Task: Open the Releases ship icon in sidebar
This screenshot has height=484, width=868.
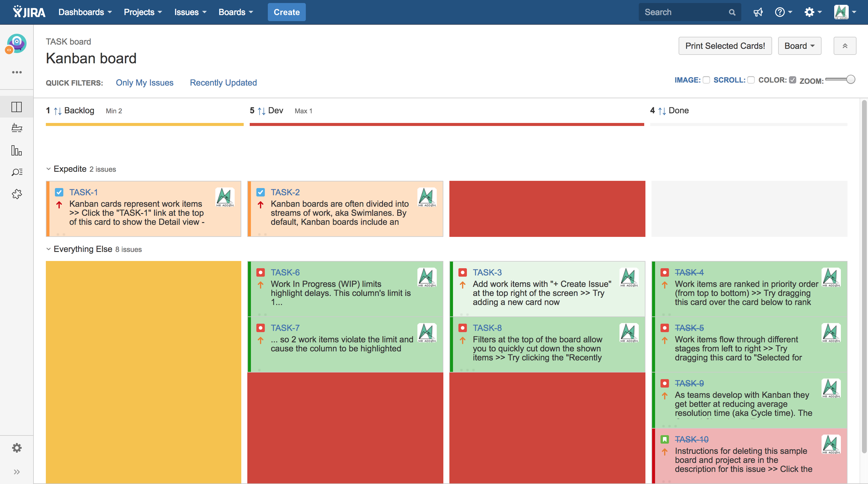Action: [17, 128]
